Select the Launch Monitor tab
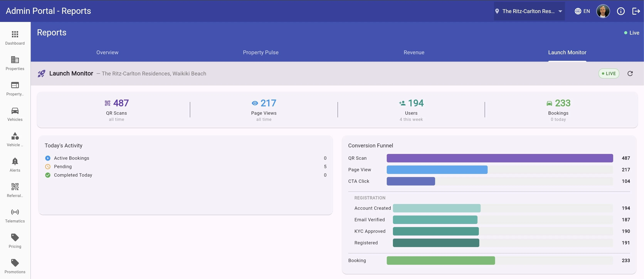 567,52
